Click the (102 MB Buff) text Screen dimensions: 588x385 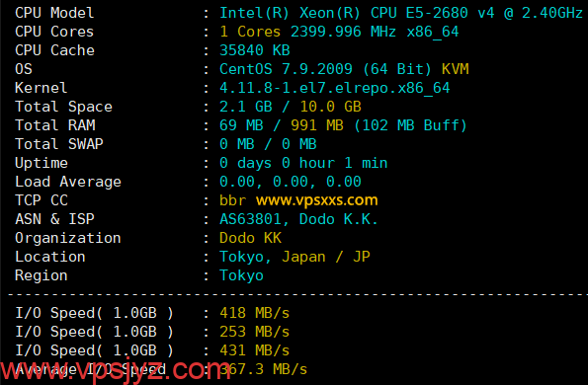(410, 125)
